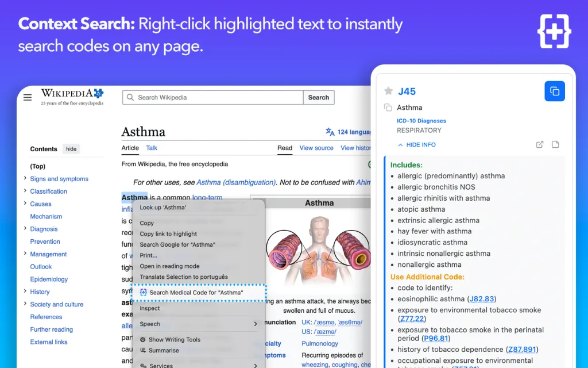Image resolution: width=588 pixels, height=368 pixels.
Task: Click the wheezing link
Action: point(314,365)
